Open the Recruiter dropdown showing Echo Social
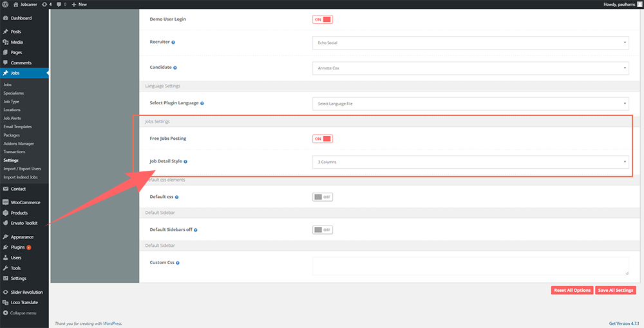Screen dimensions: 644x328 470,43
